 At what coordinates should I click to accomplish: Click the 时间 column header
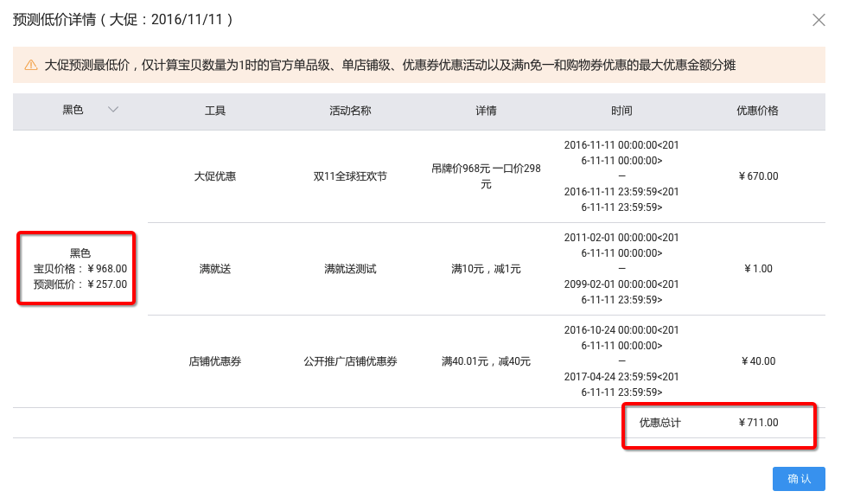pyautogui.click(x=621, y=111)
